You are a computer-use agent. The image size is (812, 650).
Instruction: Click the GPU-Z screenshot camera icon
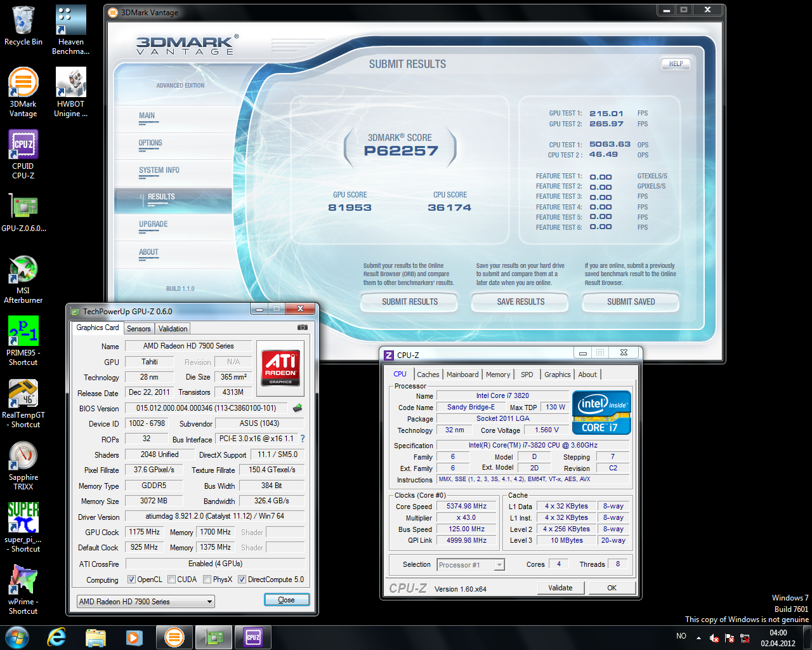(x=303, y=328)
